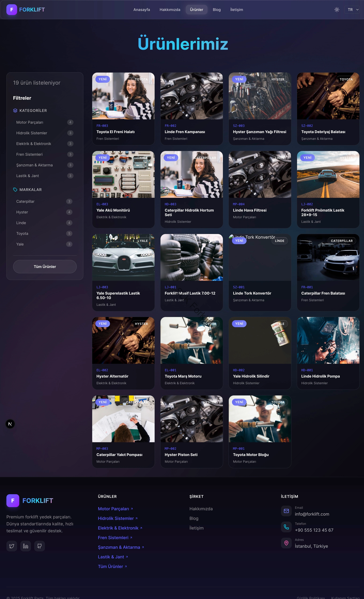Go to Hakkımızda nav item
Screen dimensions: 364x599
pyautogui.click(x=170, y=10)
